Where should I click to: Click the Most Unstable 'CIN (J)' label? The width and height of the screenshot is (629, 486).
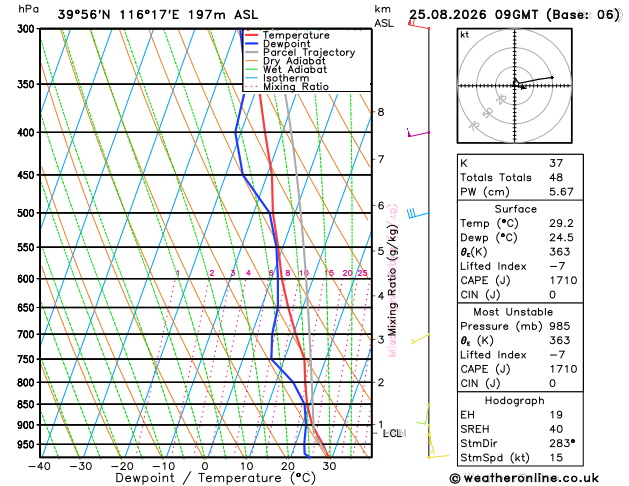click(480, 383)
